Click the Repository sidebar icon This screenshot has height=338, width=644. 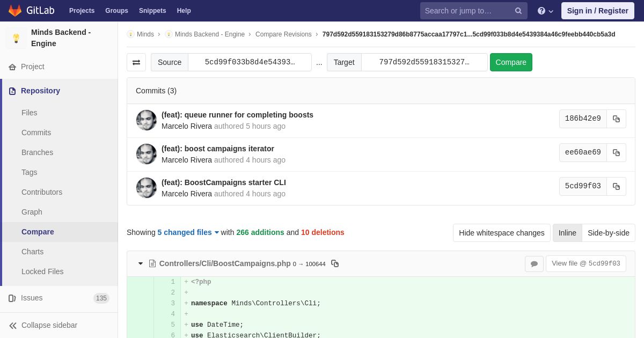pos(12,91)
